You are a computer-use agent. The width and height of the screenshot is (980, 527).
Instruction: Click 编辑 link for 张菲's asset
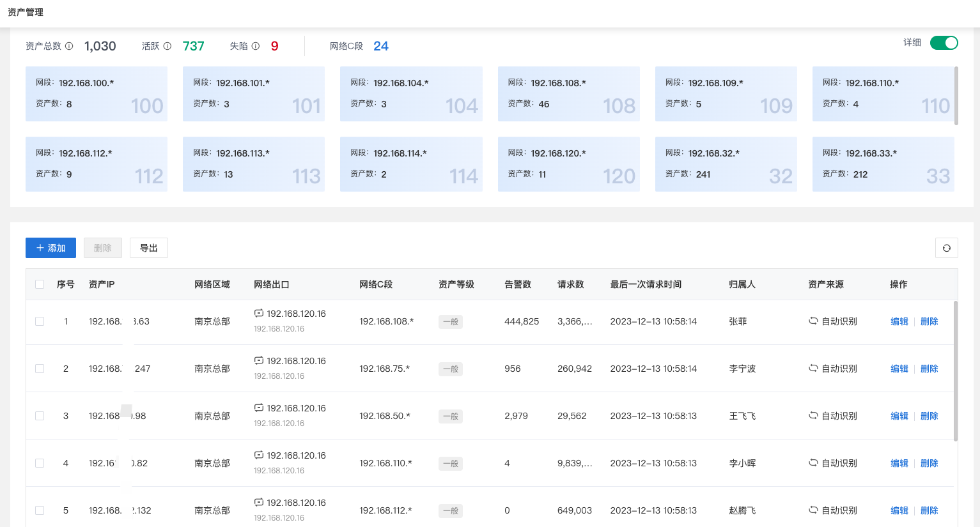point(899,321)
